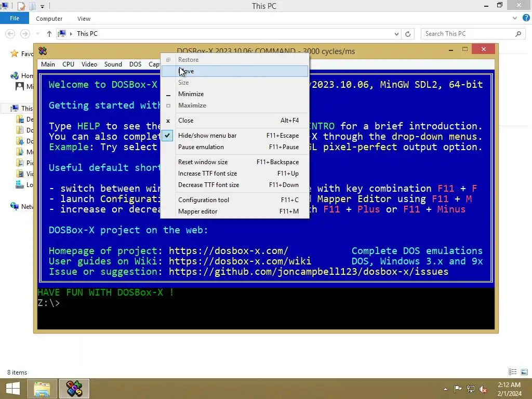Click New folder icon in quick access toolbar
Screen dimensions: 532x399
(33, 6)
